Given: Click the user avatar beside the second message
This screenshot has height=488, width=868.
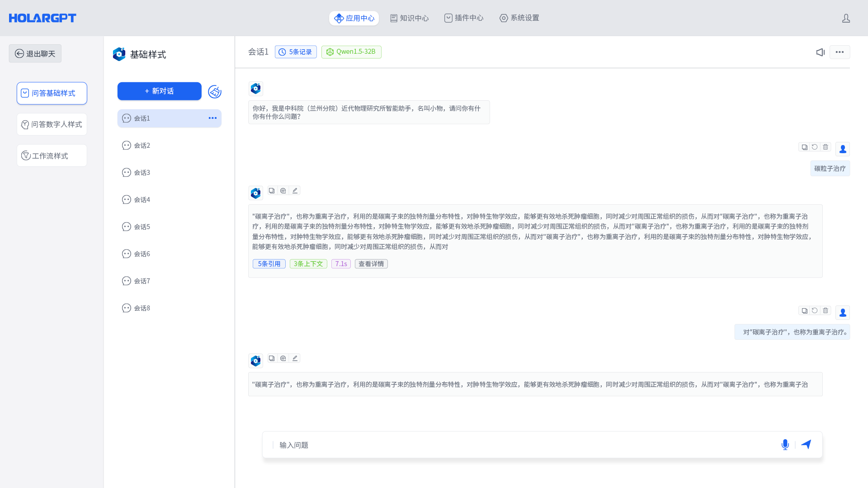Looking at the screenshot, I should pyautogui.click(x=843, y=313).
